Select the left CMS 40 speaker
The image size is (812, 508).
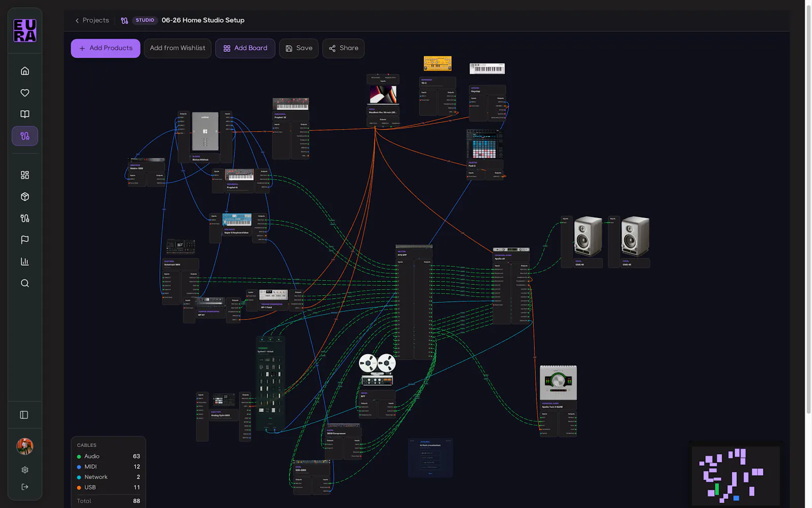[588, 237]
